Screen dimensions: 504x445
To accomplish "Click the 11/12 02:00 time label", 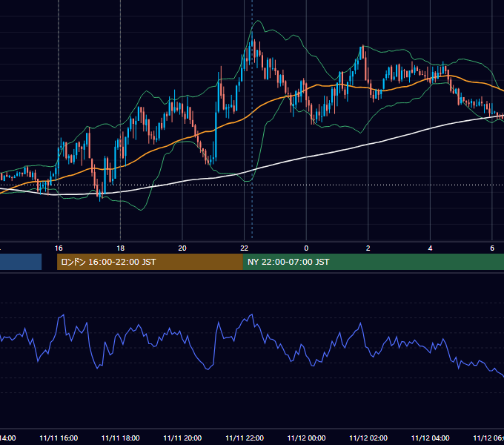I will [368, 438].
